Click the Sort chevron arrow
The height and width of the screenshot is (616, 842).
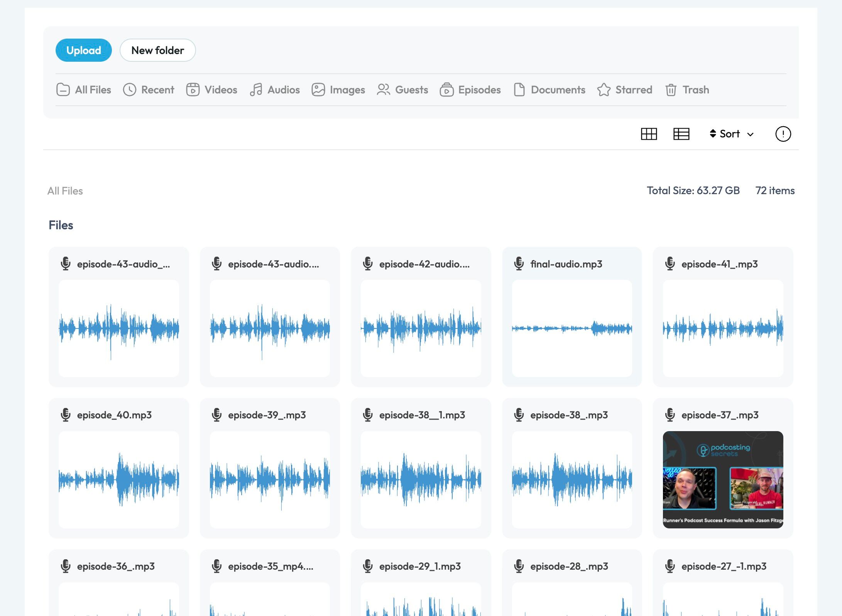click(x=750, y=134)
